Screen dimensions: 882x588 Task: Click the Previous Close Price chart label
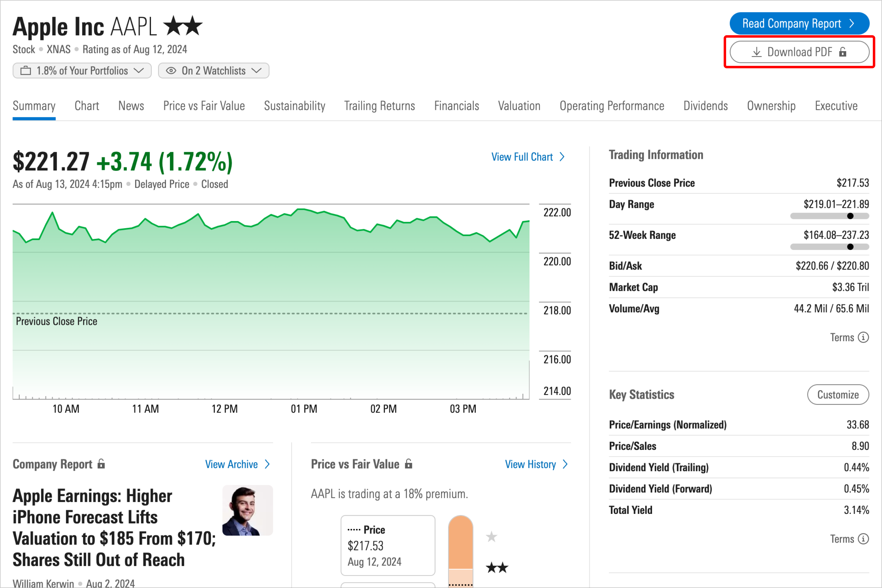click(x=56, y=321)
